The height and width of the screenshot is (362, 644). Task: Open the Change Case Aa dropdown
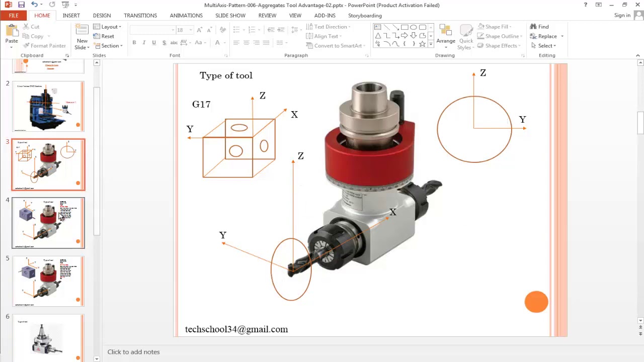pyautogui.click(x=200, y=43)
